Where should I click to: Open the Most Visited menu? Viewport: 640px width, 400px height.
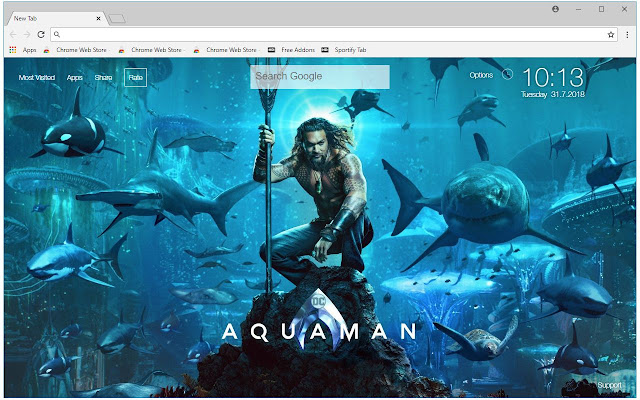coord(37,78)
